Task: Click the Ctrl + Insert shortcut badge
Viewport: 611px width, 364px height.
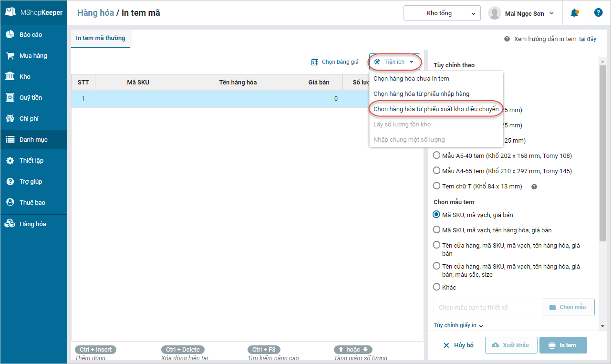Action: [x=96, y=350]
